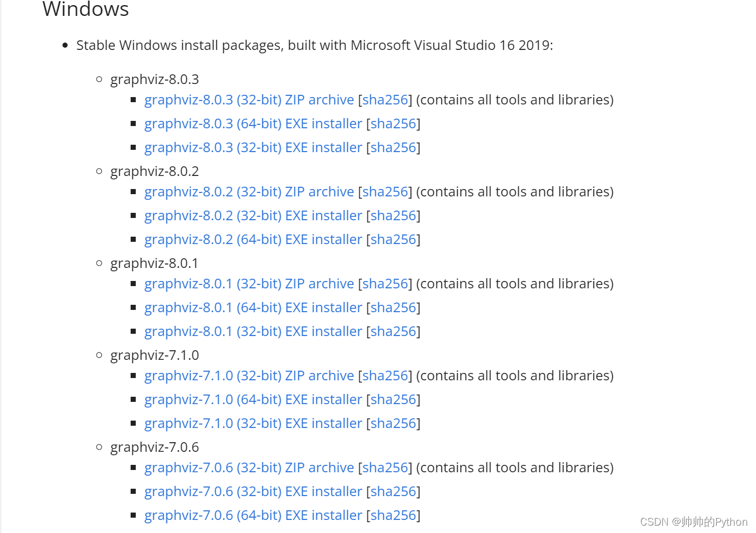The height and width of the screenshot is (533, 756).
Task: Download graphviz-8.0.2 (64-bit) EXE installer
Action: click(x=253, y=240)
